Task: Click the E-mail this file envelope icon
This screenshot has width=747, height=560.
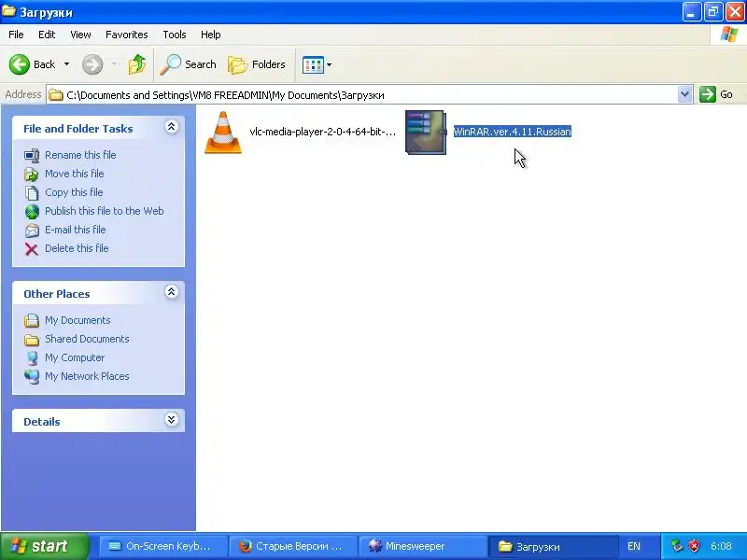Action: [32, 230]
